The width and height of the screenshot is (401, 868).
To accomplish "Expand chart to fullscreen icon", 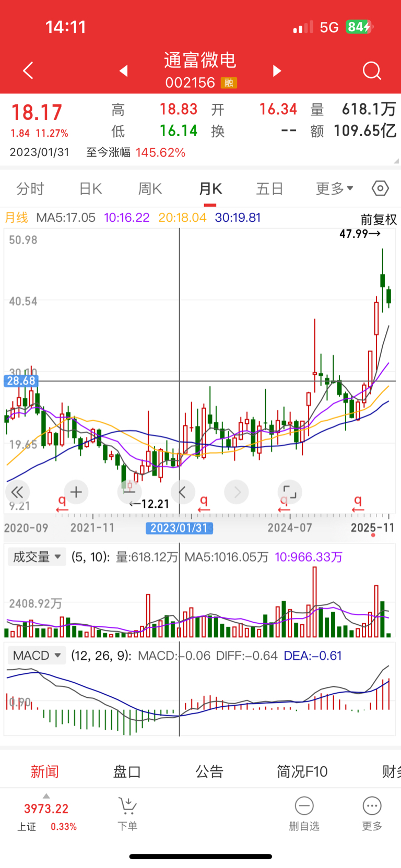I will (289, 492).
